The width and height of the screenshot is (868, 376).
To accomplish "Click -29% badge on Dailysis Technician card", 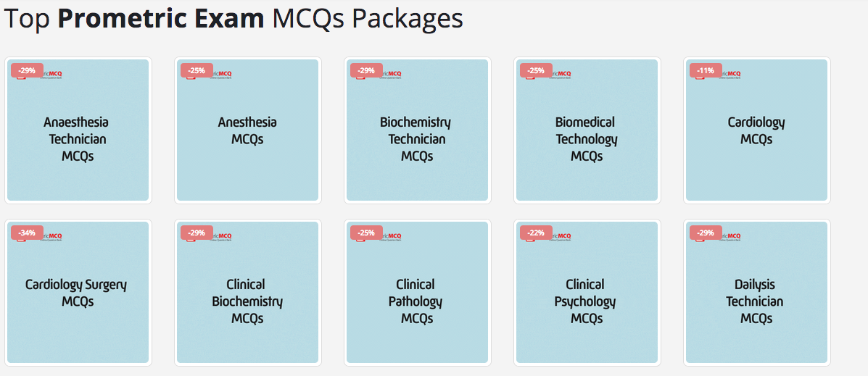I will (706, 233).
